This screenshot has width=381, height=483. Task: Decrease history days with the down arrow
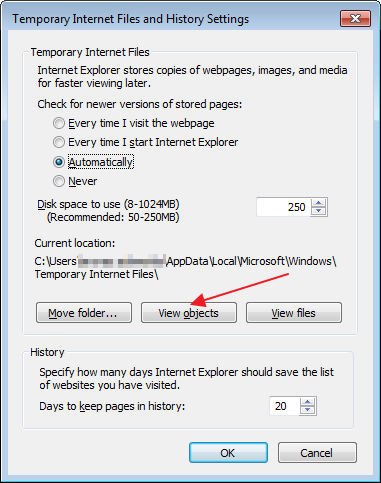tap(308, 410)
